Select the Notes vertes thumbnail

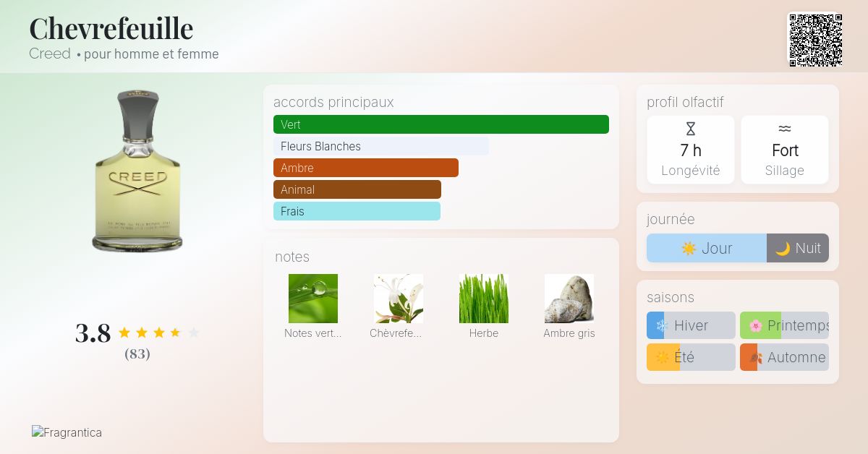(x=313, y=299)
